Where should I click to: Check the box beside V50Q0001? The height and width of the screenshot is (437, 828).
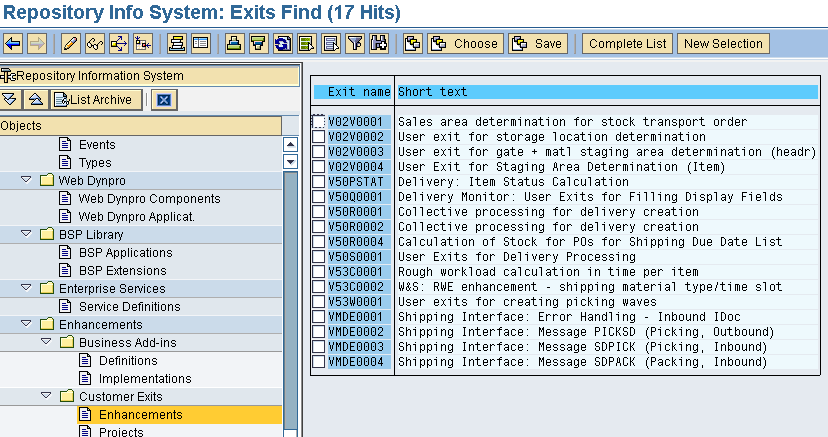[318, 197]
